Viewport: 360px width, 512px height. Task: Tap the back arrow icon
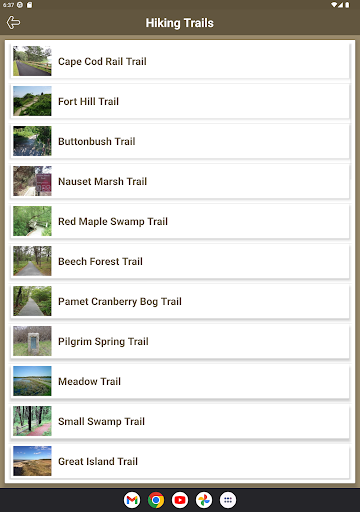tap(13, 23)
